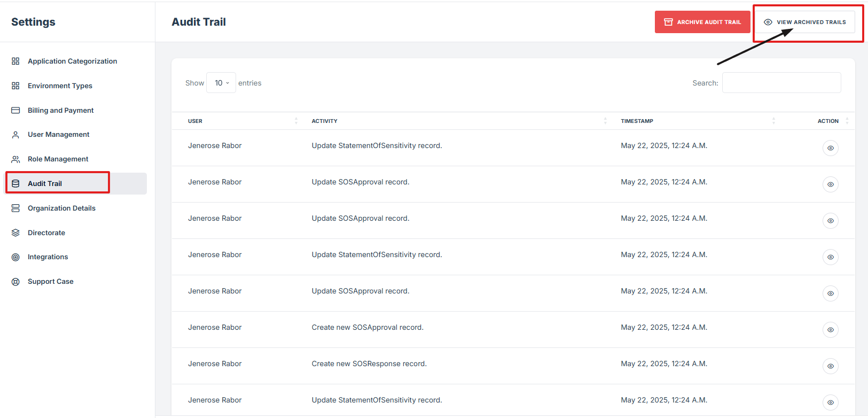Click the Support Case lifebuoy icon
The height and width of the screenshot is (418, 868).
15,282
